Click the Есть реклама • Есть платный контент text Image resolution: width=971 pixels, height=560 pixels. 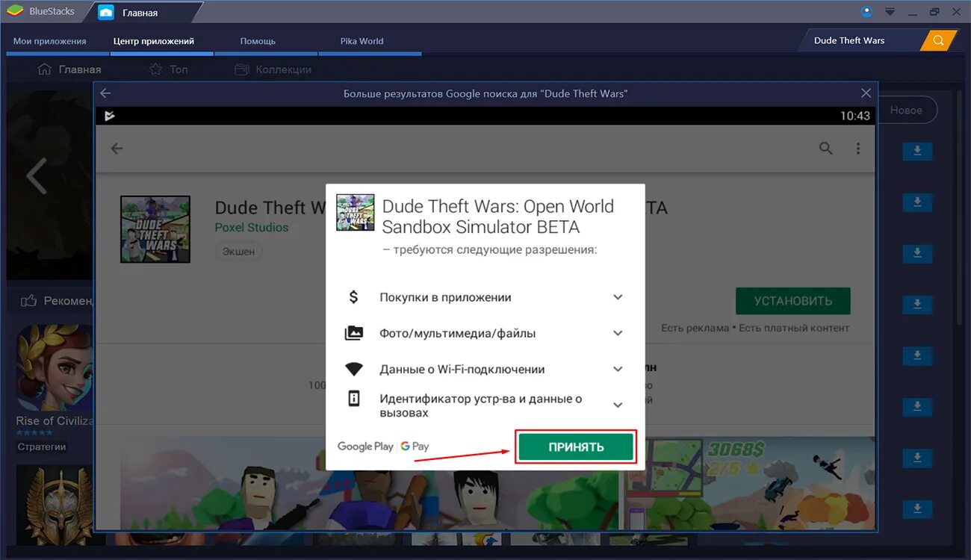755,328
